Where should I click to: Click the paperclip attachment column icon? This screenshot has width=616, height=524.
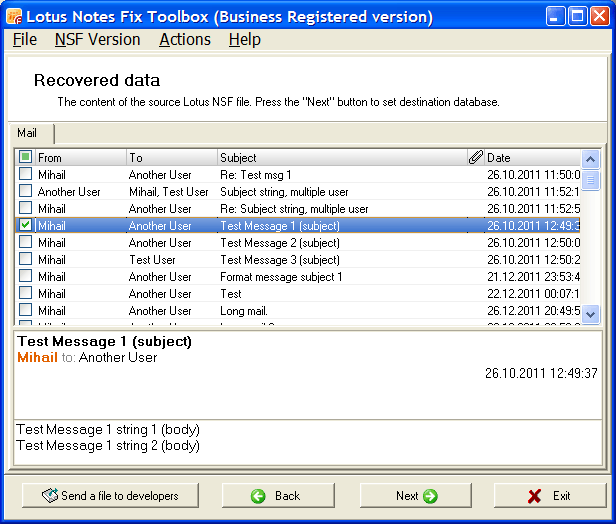[x=475, y=157]
